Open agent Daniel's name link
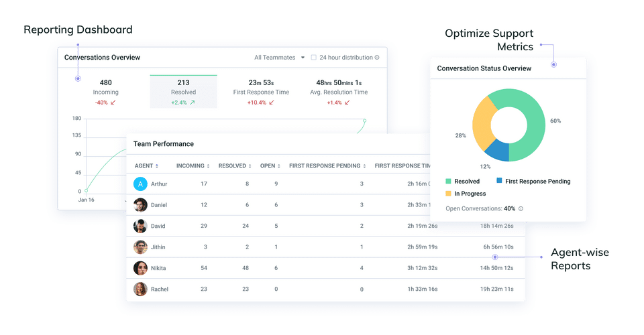The width and height of the screenshot is (644, 335). pyautogui.click(x=158, y=205)
